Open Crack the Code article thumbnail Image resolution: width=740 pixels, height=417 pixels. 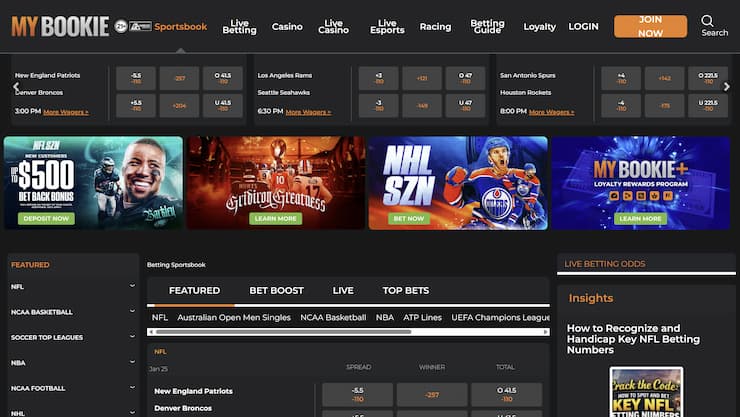point(646,392)
